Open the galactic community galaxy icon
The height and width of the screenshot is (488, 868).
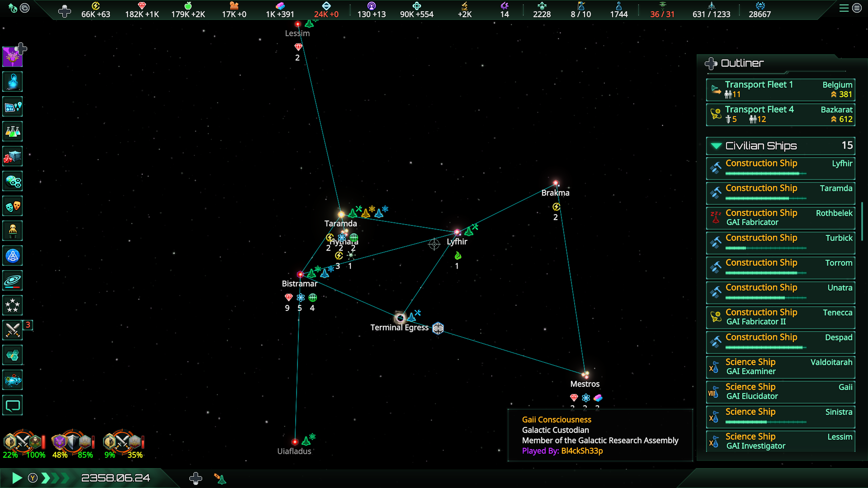click(12, 380)
